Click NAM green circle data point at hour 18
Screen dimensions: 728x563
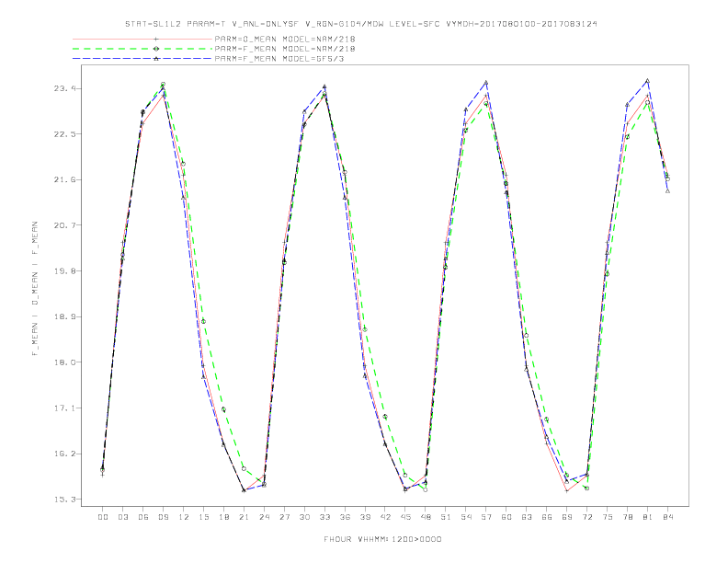click(x=223, y=409)
